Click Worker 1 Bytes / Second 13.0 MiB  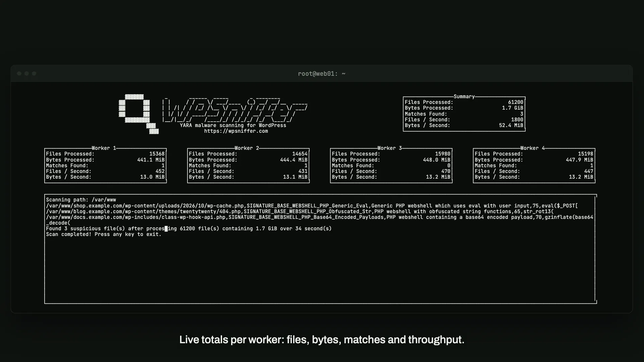pos(152,177)
